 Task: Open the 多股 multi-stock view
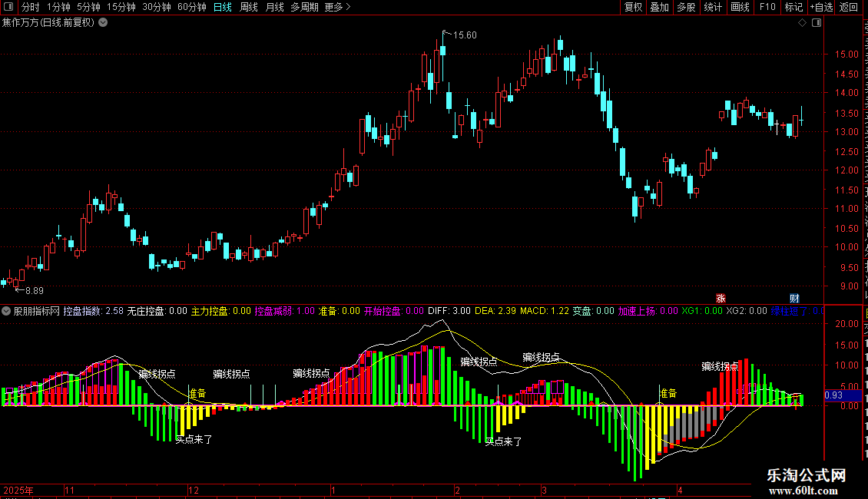click(686, 7)
